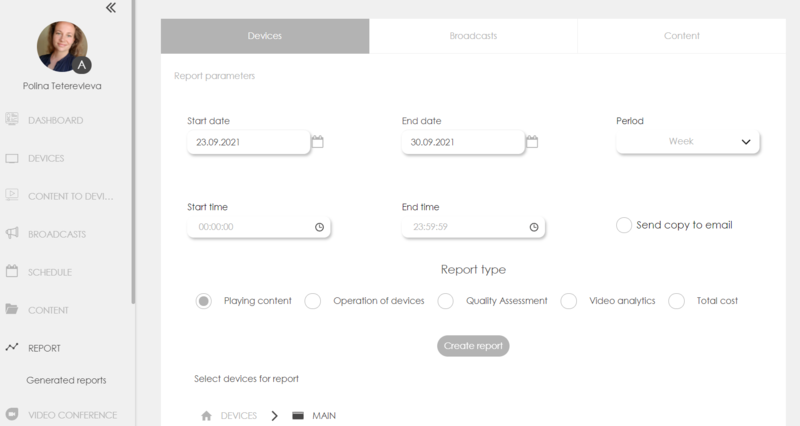800x426 pixels.
Task: Choose Video analytics report type
Action: click(x=569, y=301)
